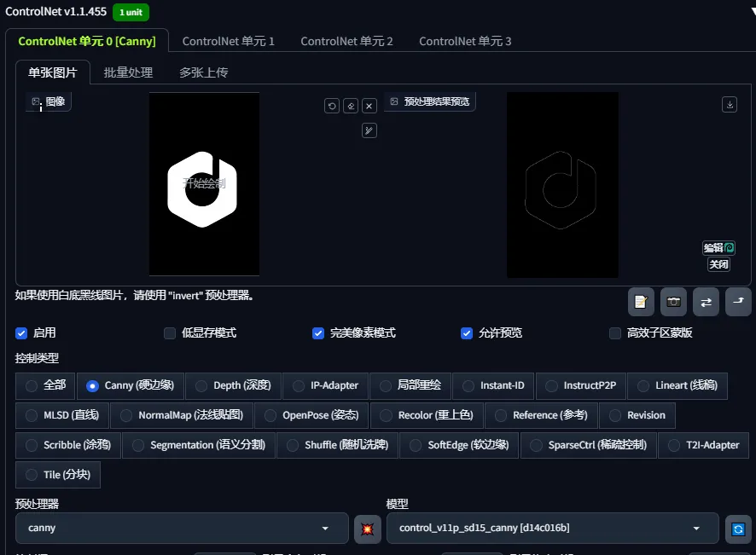Screen dimensions: 756x555
Task: Click the camera webcam icon
Action: (673, 302)
